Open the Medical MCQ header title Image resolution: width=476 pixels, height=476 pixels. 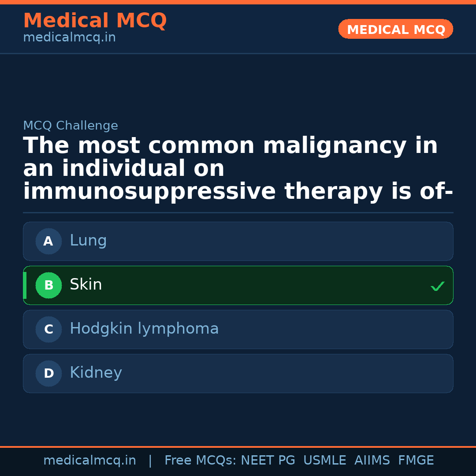(x=95, y=21)
